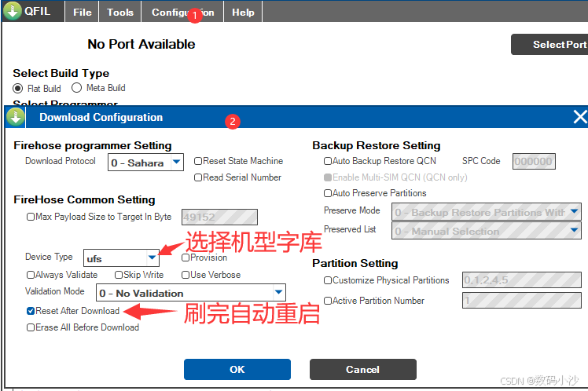Select the Flat Build radio button
The width and height of the screenshot is (588, 391).
tap(17, 89)
